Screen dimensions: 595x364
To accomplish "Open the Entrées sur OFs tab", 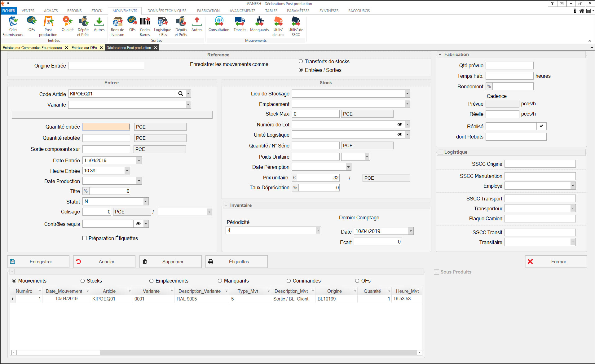I will (x=84, y=47).
